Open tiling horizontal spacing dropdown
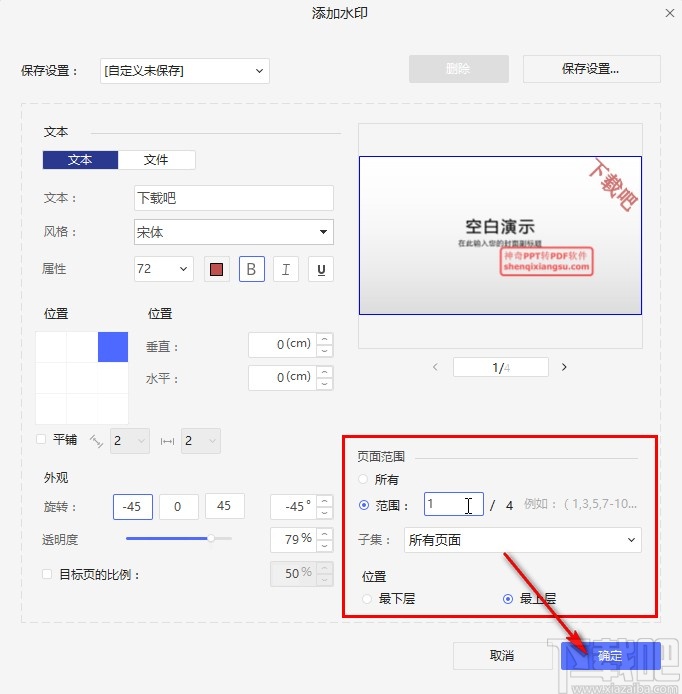The height and width of the screenshot is (694, 682). click(200, 441)
